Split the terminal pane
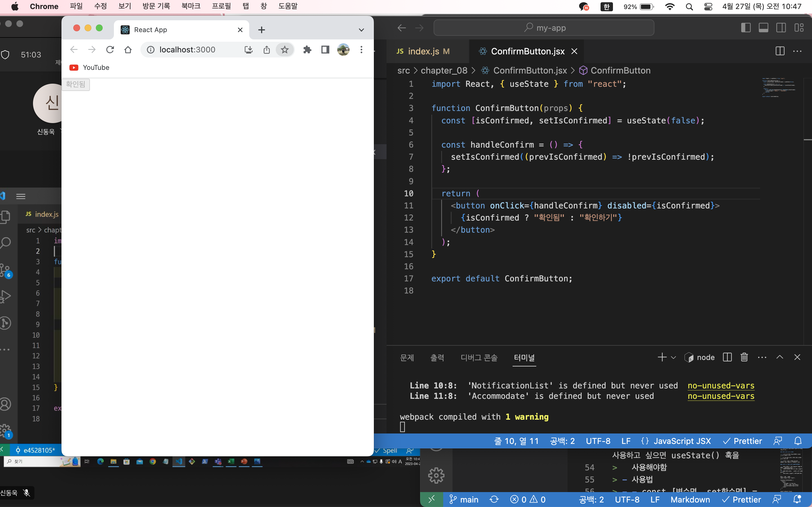Viewport: 812px width, 507px height. click(x=727, y=357)
